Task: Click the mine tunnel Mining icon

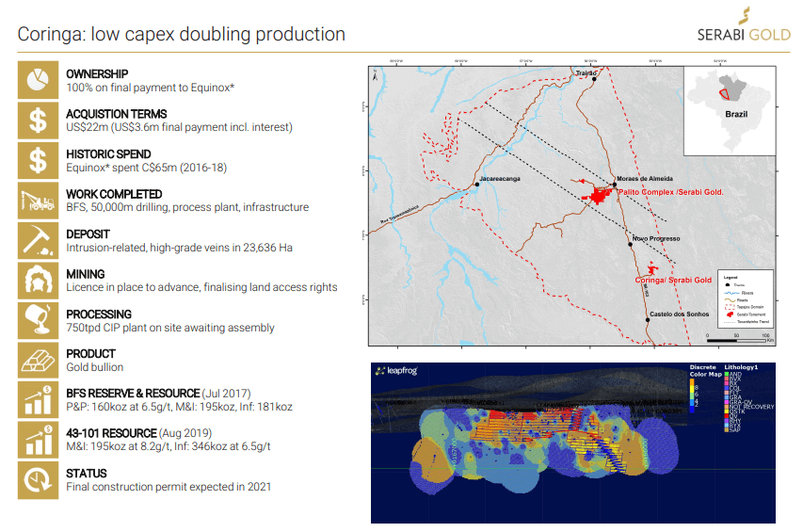Action: click(x=38, y=281)
